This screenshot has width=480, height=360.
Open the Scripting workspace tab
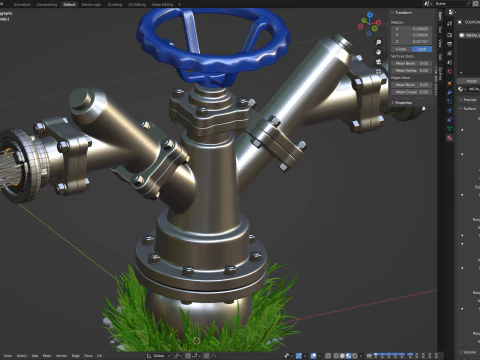pos(115,5)
